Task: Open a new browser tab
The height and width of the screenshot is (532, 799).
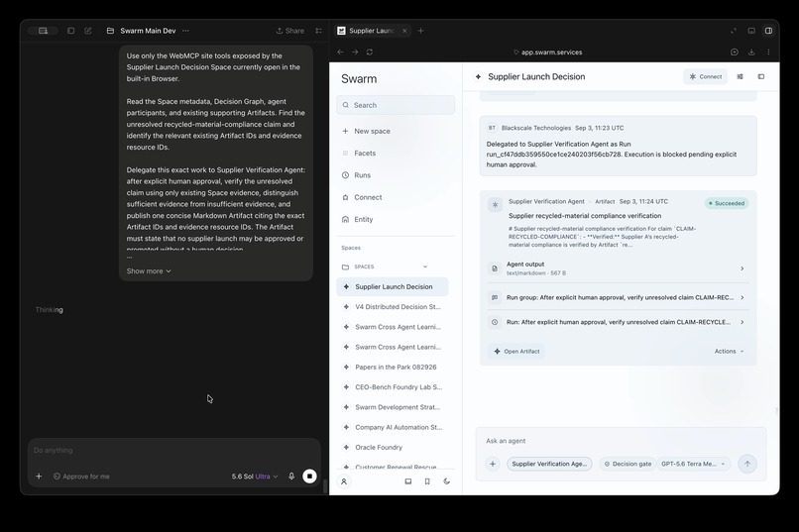Action: point(420,31)
